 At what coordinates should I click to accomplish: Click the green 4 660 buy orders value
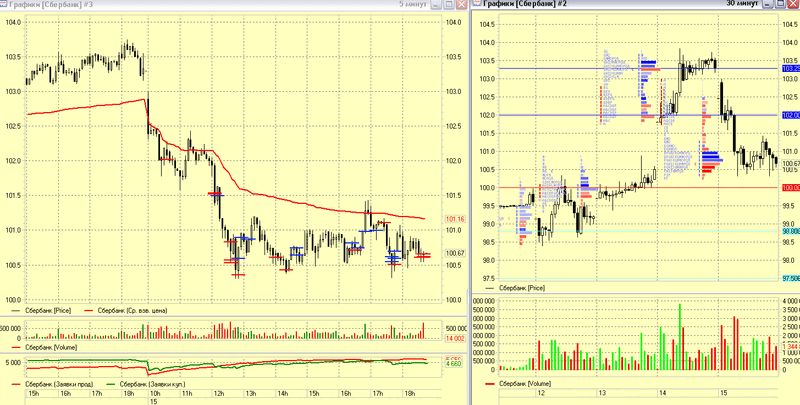point(455,364)
